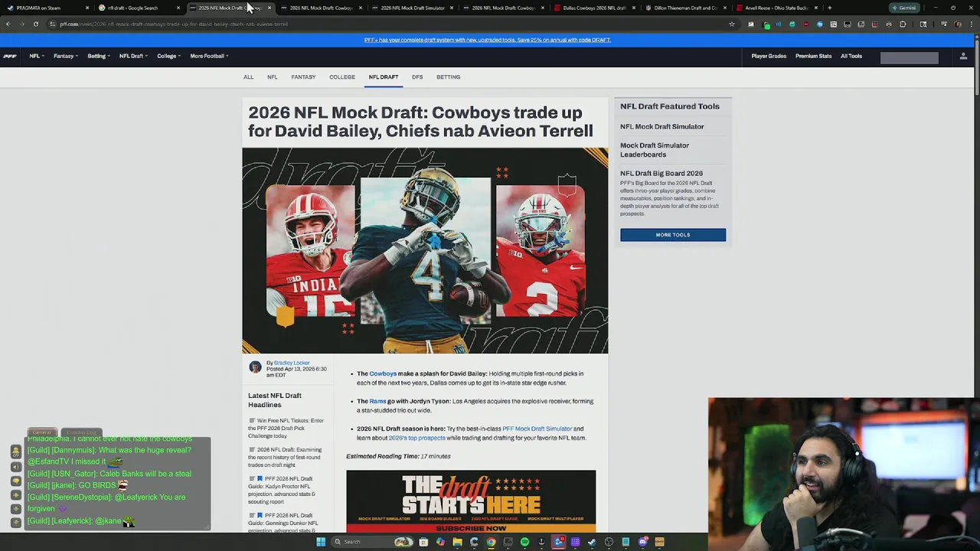
Task: Open a new browser tab with plus icon
Action: click(830, 8)
